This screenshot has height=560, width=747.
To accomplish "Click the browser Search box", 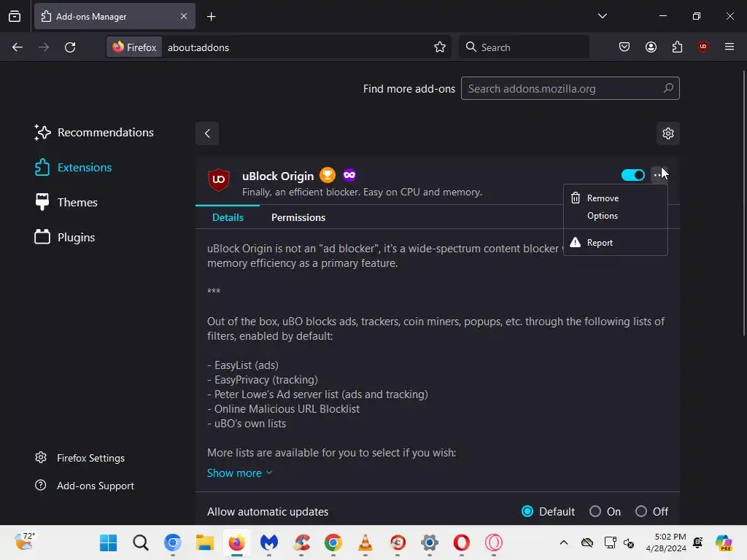I will click(x=524, y=47).
